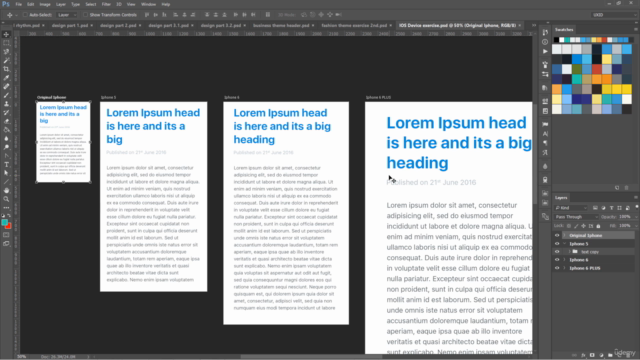
Task: Select the Horizontal Type tool
Action: pyautogui.click(x=6, y=164)
